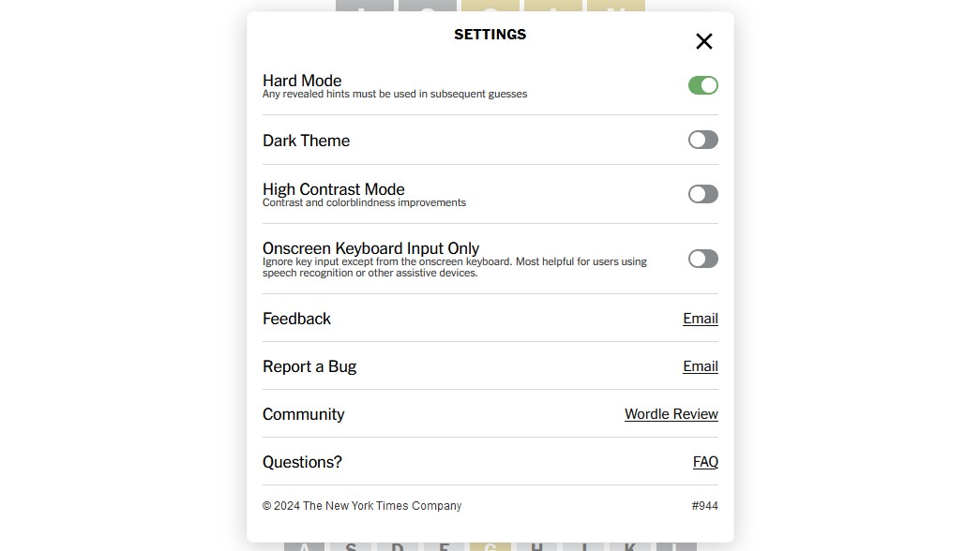Tap the yellow G key on keyboard

pos(490,546)
